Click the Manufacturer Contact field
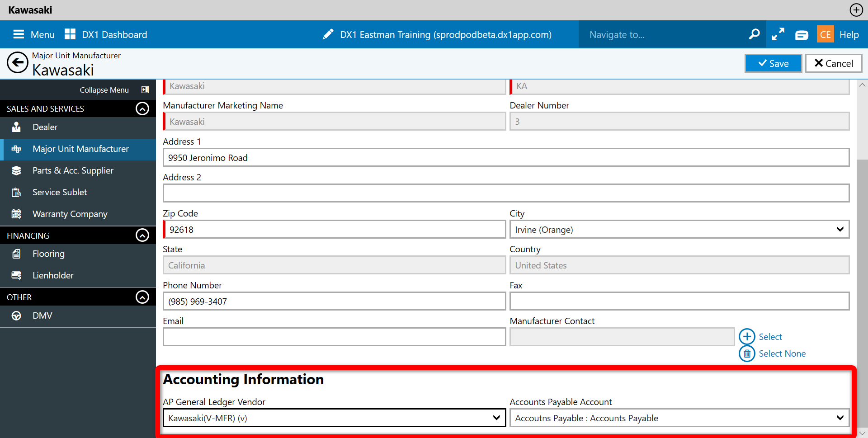Viewport: 868px width, 438px height. point(622,337)
